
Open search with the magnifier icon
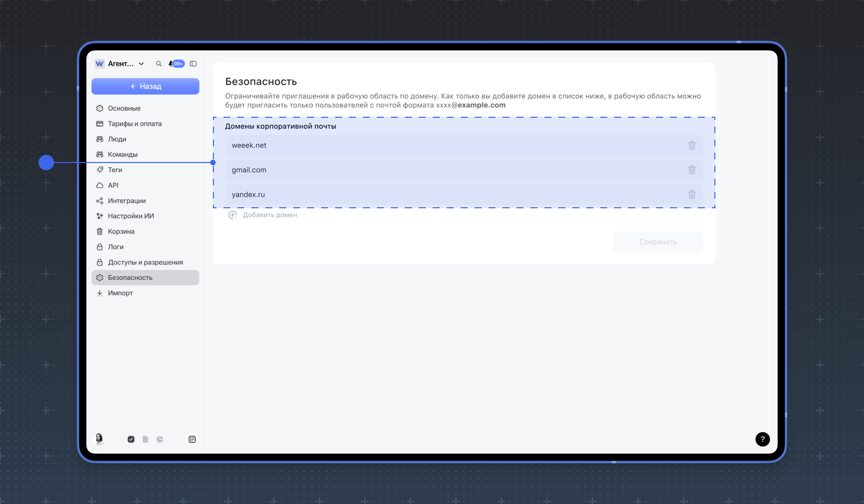point(158,64)
